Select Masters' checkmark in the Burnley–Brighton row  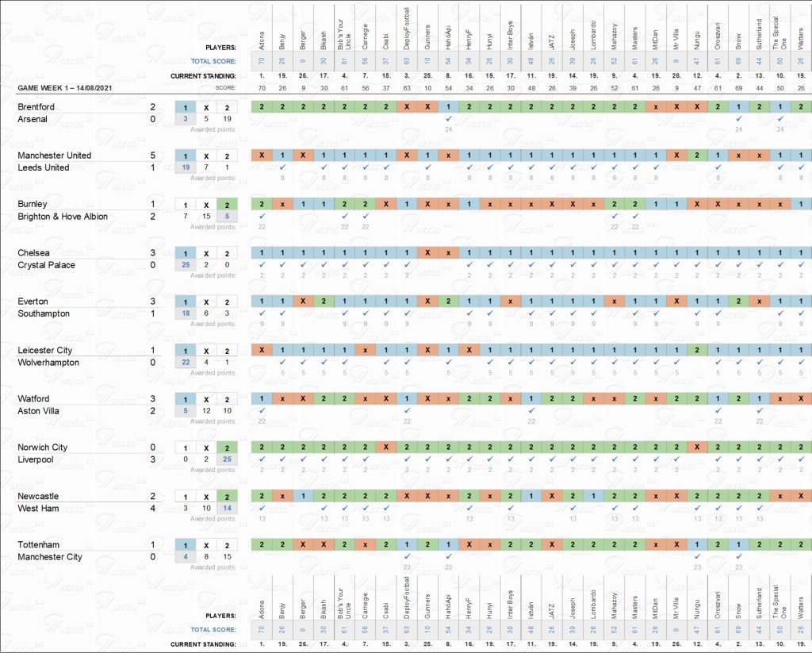pyautogui.click(x=634, y=216)
